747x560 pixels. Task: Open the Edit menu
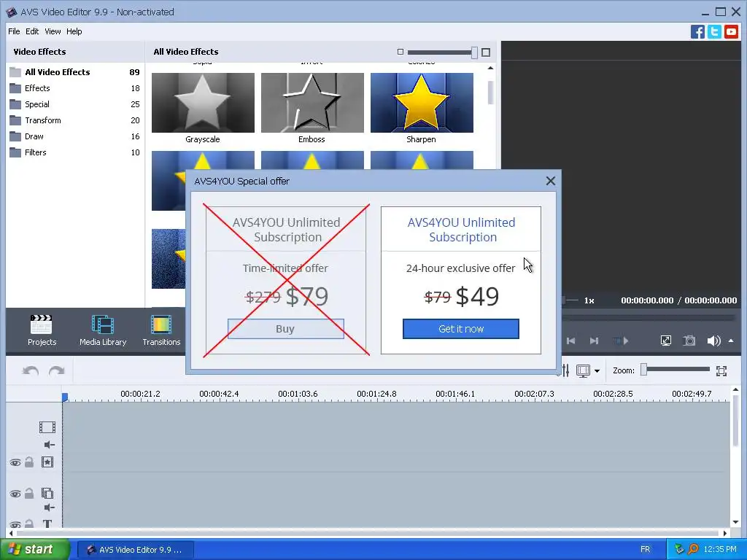[x=32, y=31]
